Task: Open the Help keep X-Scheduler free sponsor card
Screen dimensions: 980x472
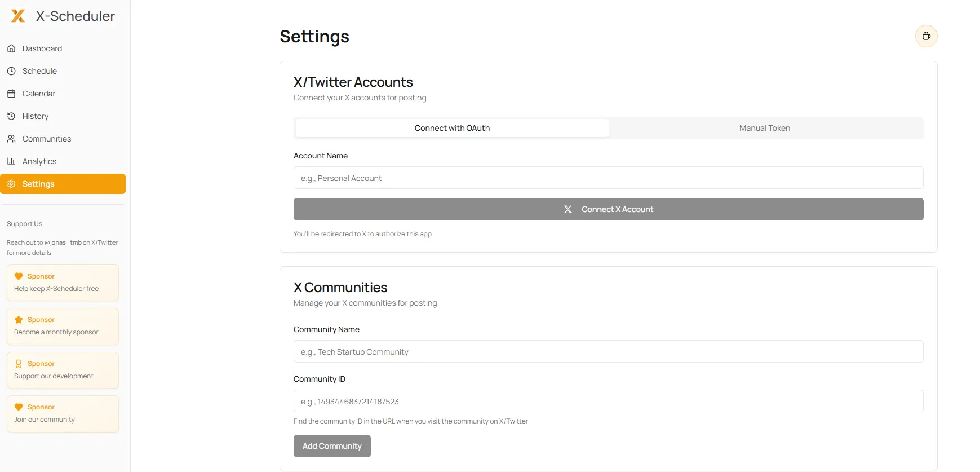Action: (x=63, y=283)
